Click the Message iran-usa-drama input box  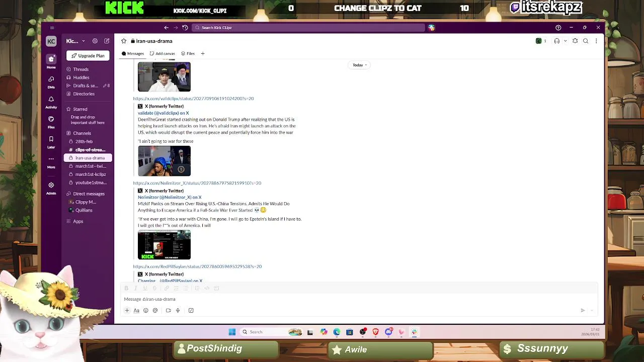tap(360, 299)
